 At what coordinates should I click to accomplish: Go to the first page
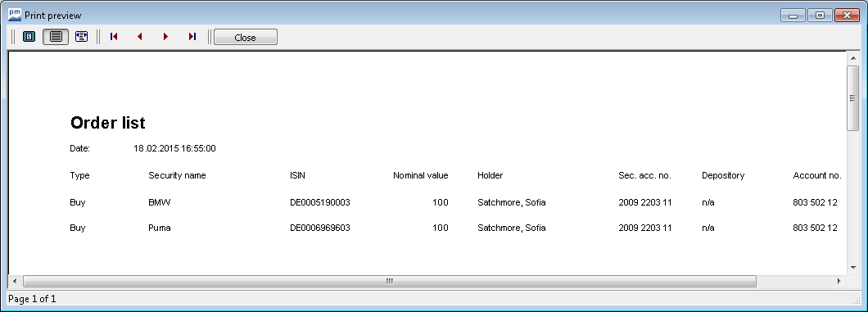(114, 37)
